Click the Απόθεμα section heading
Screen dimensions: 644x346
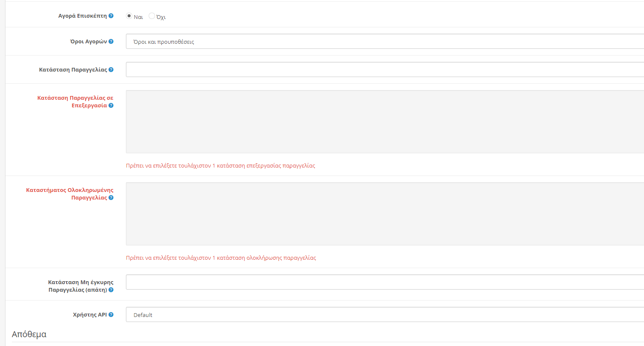(x=29, y=334)
